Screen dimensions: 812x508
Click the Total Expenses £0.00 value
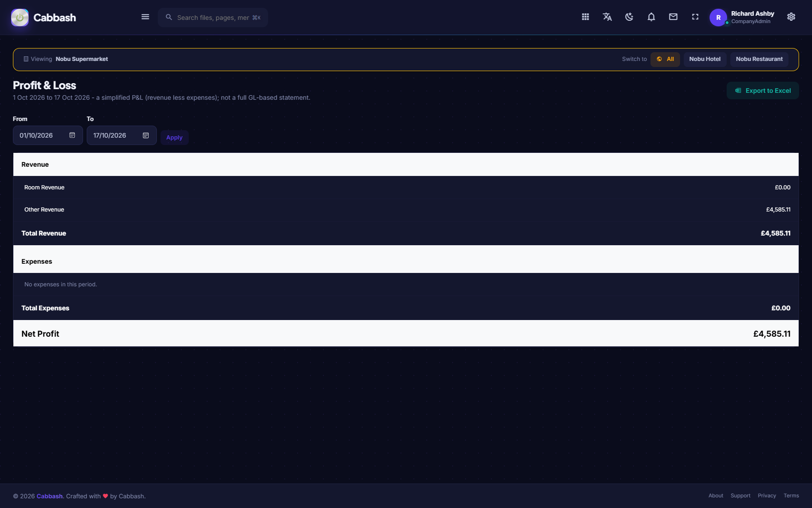point(781,308)
